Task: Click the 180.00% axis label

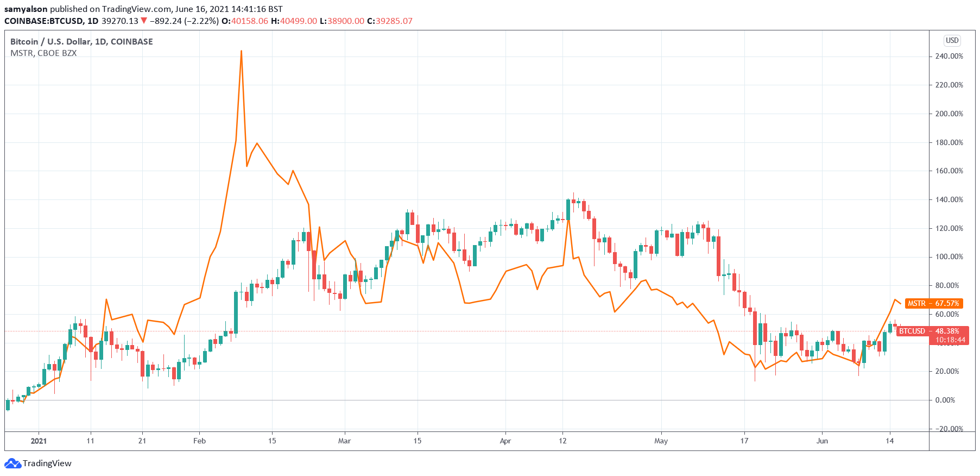Action: pyautogui.click(x=949, y=143)
